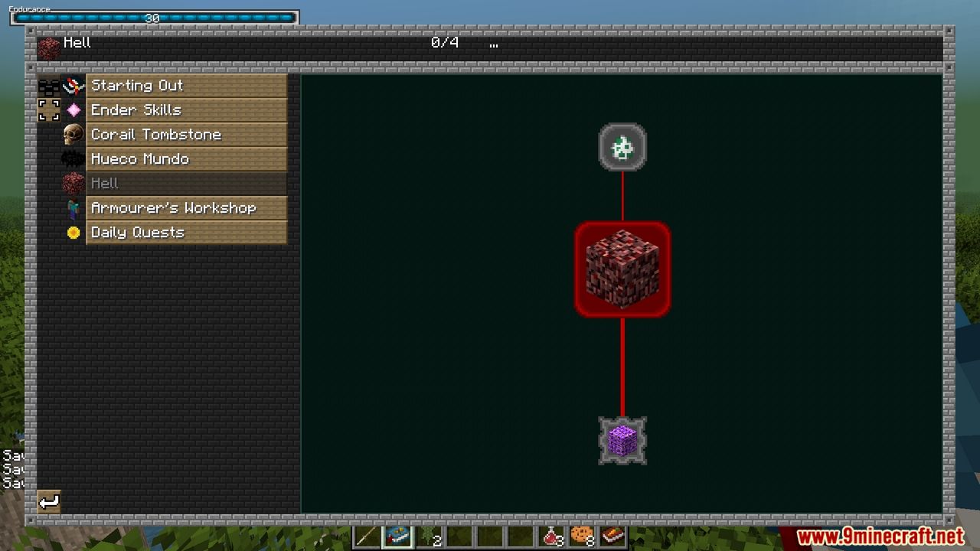Click the 0/4 quest progress counter
980x551 pixels.
pyautogui.click(x=445, y=43)
